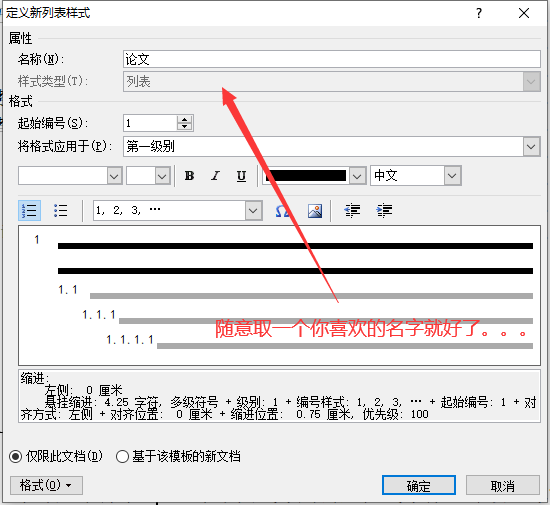The width and height of the screenshot is (550, 505).
Task: Click the black font color swatch
Action: 306,176
